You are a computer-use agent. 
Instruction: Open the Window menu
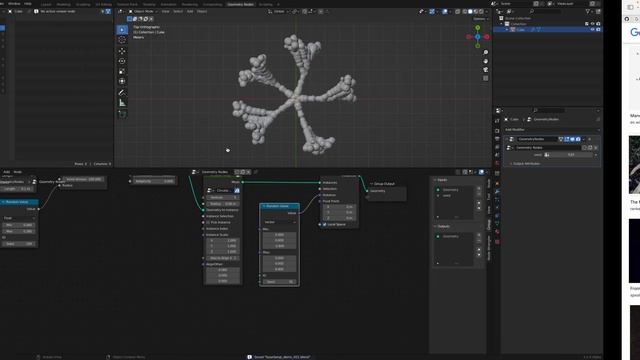[x=14, y=4]
